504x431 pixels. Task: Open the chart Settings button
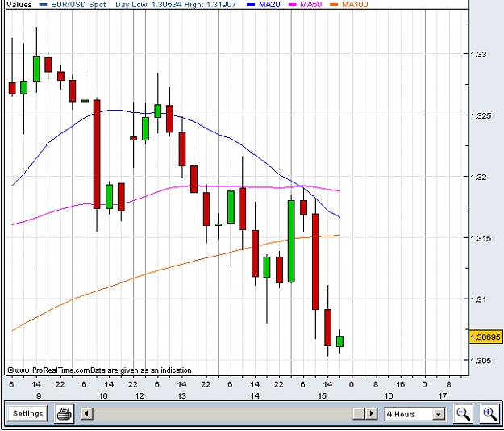[27, 413]
